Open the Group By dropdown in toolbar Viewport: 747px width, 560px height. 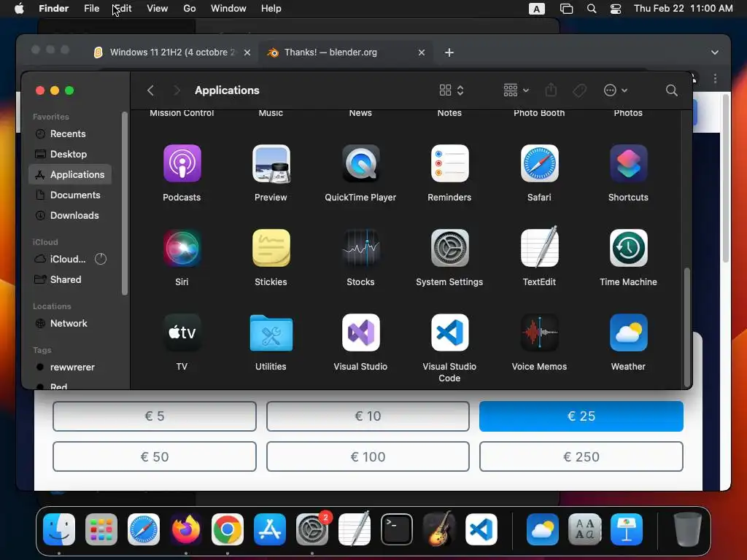pos(516,90)
